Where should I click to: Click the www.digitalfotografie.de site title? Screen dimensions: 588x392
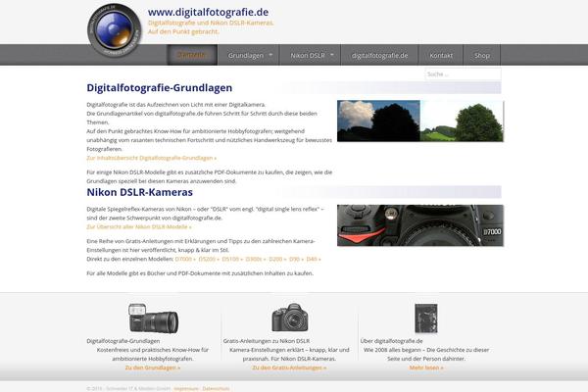coord(208,12)
